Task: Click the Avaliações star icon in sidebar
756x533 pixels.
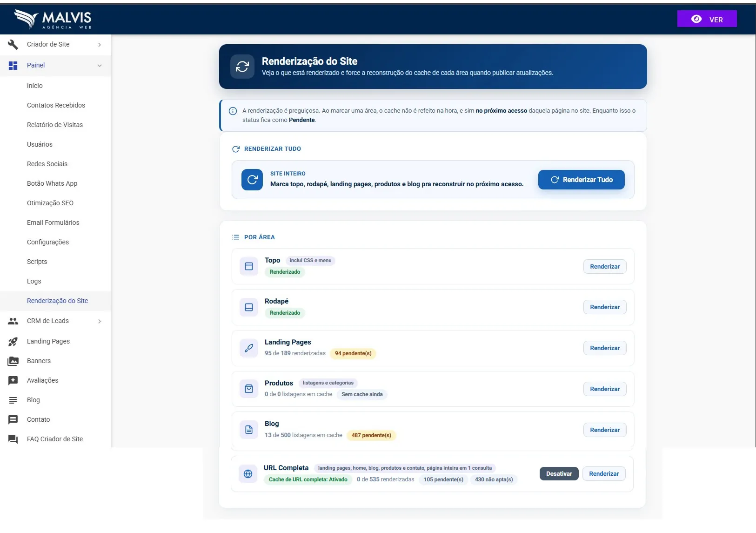Action: (x=13, y=380)
